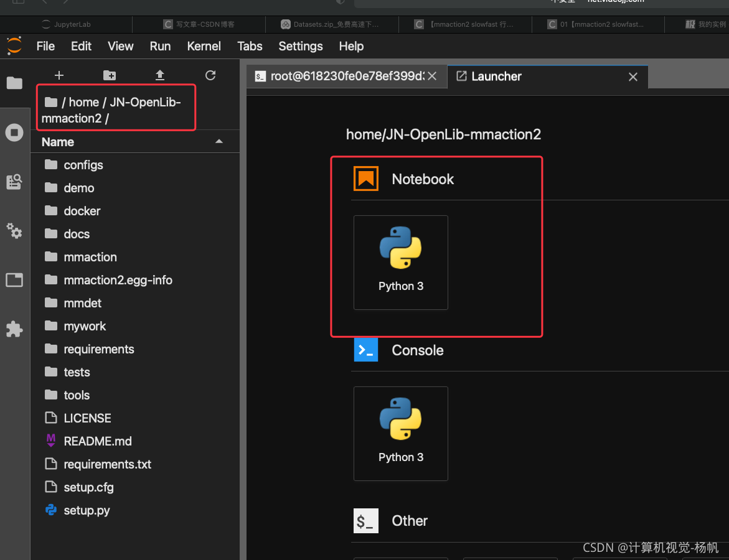Click the root folder breadcrumb icon

[x=50, y=102]
